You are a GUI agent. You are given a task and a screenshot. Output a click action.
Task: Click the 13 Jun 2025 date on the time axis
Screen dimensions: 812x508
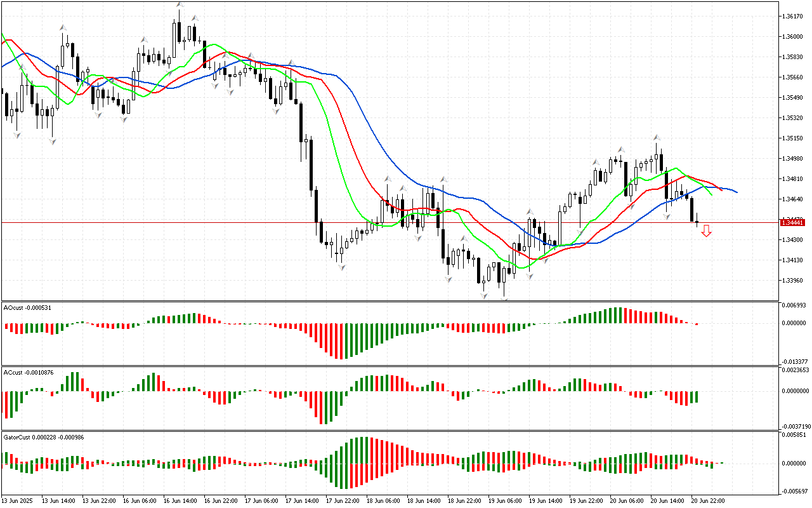(18, 501)
